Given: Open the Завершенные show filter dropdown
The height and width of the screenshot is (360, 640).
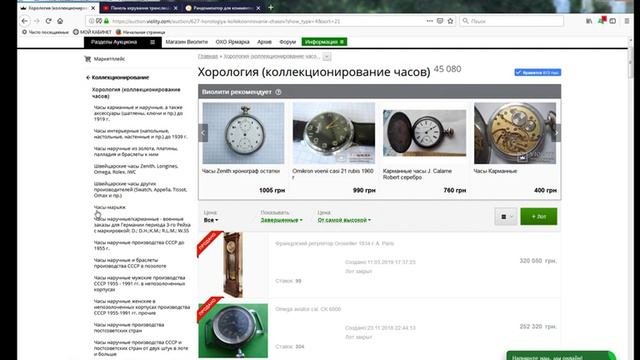Looking at the screenshot, I should pyautogui.click(x=282, y=220).
